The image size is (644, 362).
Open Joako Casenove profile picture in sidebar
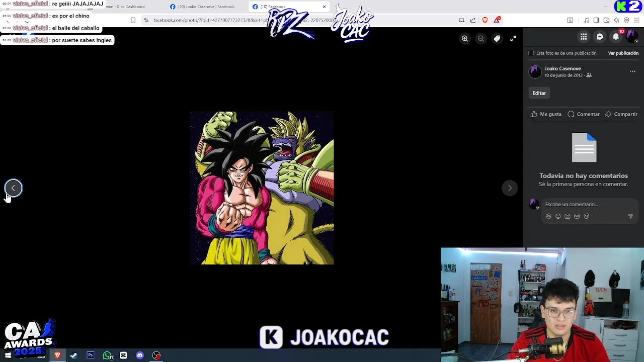[x=535, y=72]
